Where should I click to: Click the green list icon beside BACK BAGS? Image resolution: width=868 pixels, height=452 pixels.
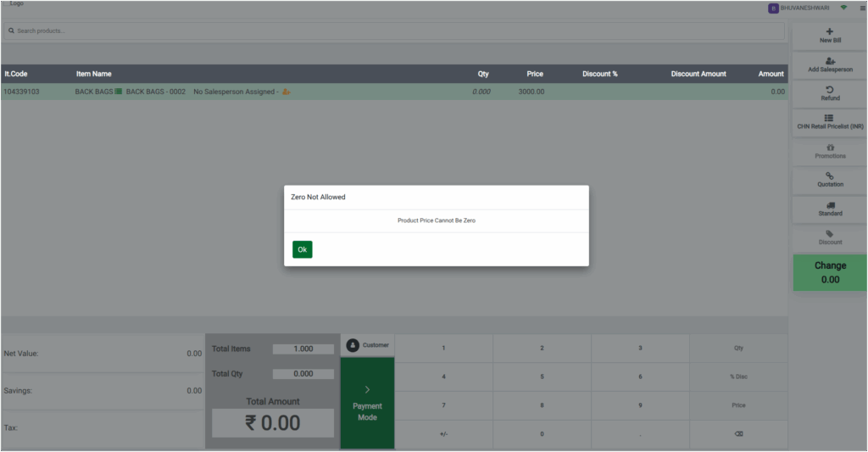point(118,92)
